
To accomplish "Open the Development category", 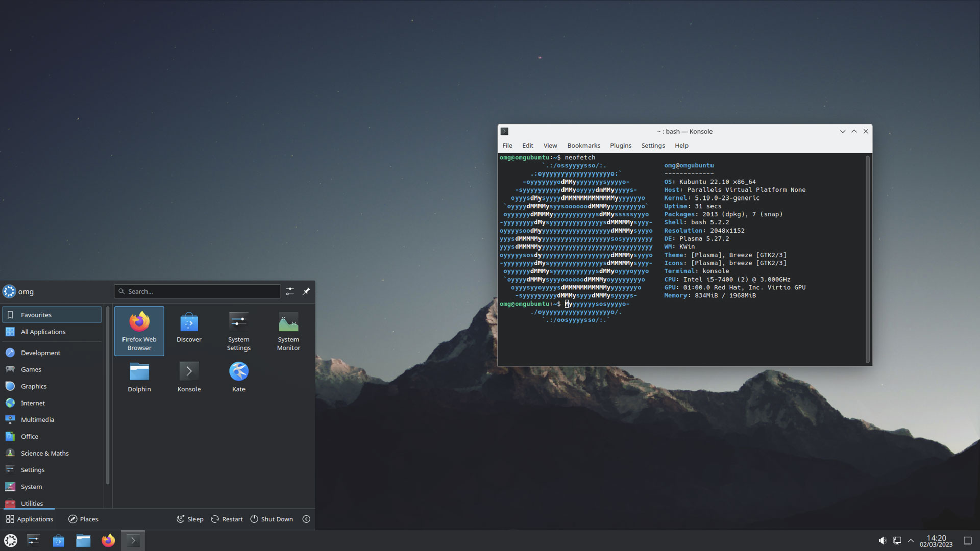I will (x=52, y=353).
